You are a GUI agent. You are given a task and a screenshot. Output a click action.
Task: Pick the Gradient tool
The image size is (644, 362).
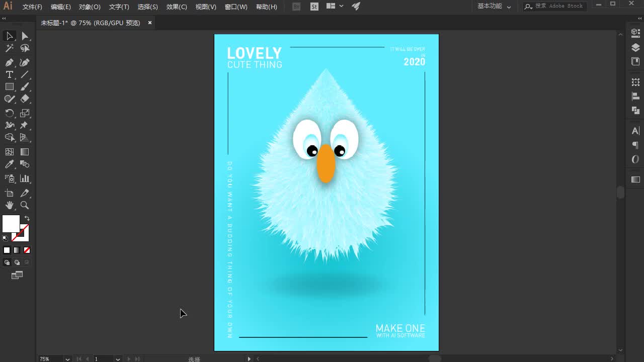[x=25, y=152]
